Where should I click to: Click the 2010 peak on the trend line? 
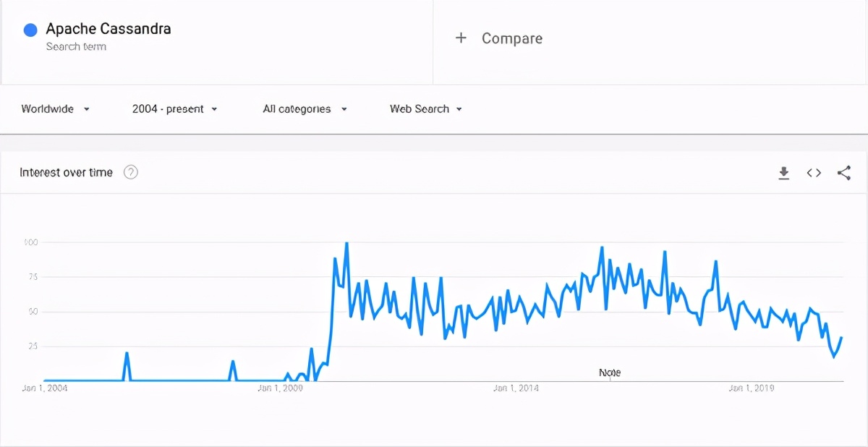tap(346, 244)
